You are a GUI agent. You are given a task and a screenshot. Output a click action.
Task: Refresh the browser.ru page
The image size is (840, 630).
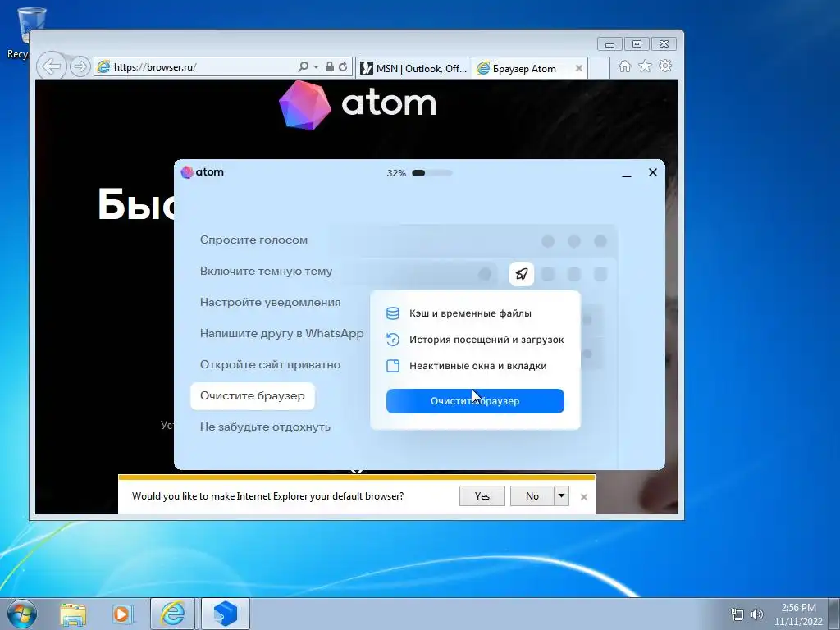(343, 67)
